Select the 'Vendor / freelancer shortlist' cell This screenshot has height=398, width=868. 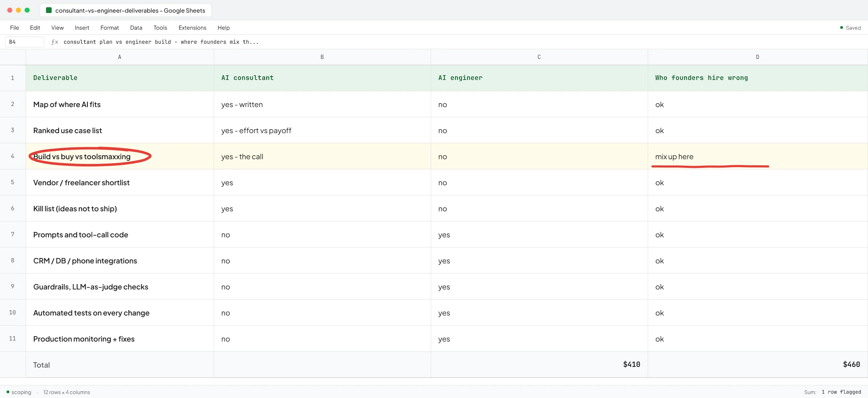(120, 182)
